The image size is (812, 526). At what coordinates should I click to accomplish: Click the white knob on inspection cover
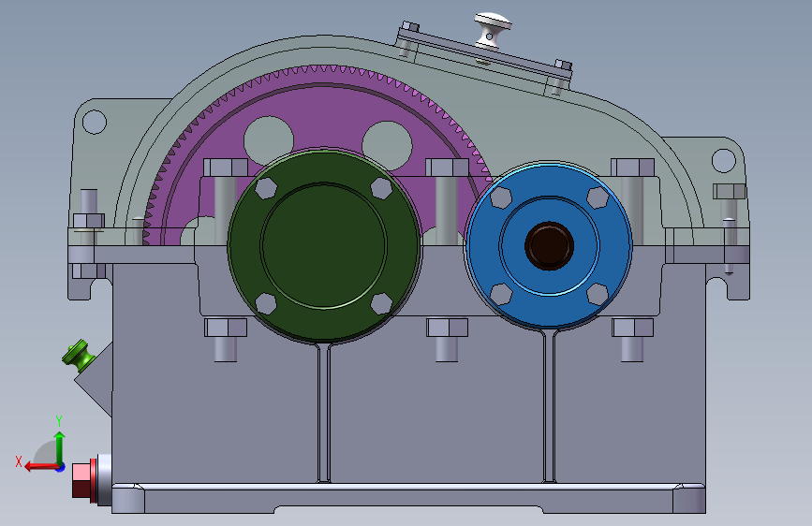pos(493,30)
